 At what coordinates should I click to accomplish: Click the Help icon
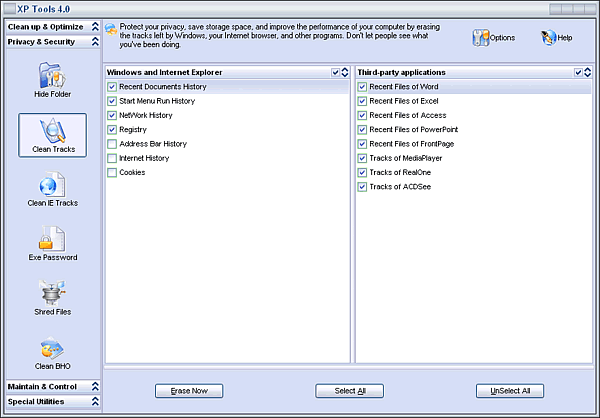[x=548, y=38]
